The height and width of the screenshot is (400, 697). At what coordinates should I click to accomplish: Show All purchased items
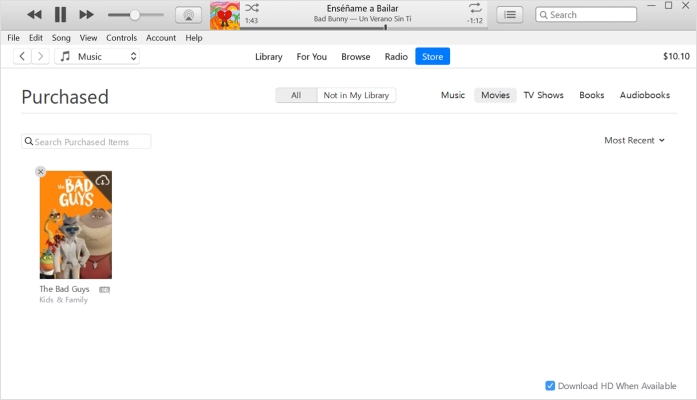coord(296,95)
